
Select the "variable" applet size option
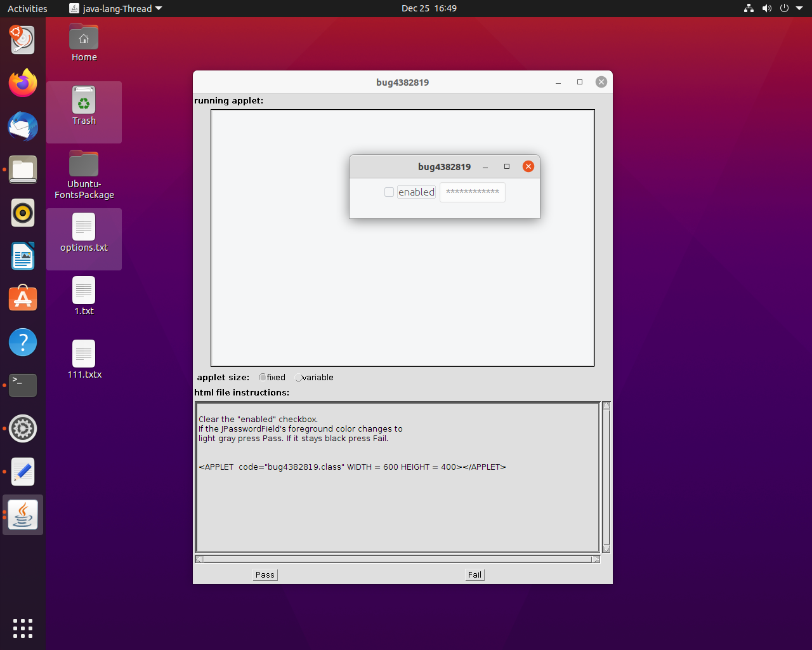tap(298, 378)
